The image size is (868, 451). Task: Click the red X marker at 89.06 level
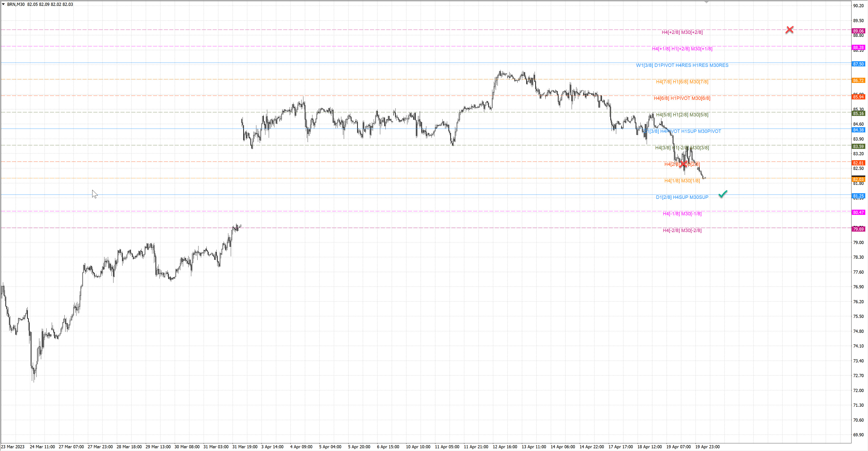coord(789,30)
